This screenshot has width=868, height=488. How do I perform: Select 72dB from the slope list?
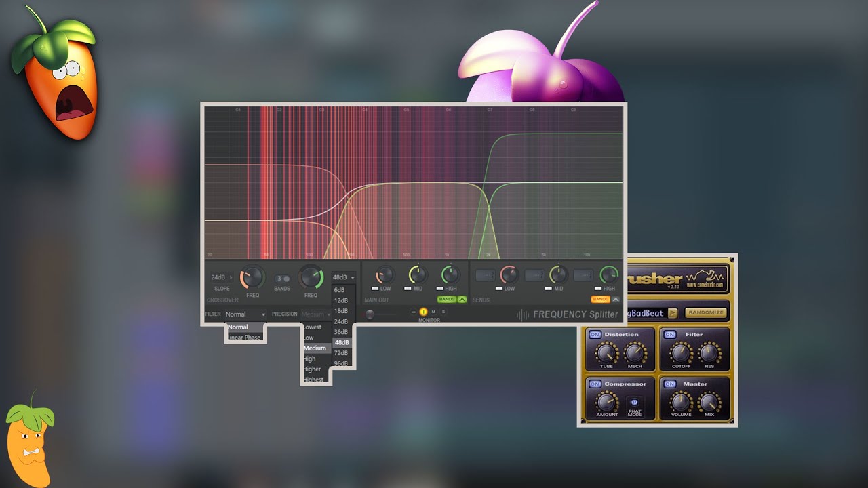tap(341, 353)
